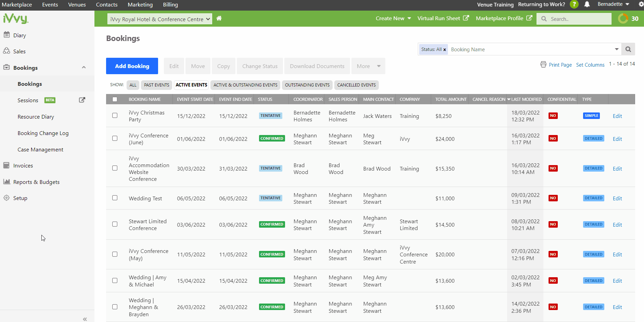Check the Stewart Limited Conference row
Viewport: 644px width, 322px height.
tap(115, 224)
